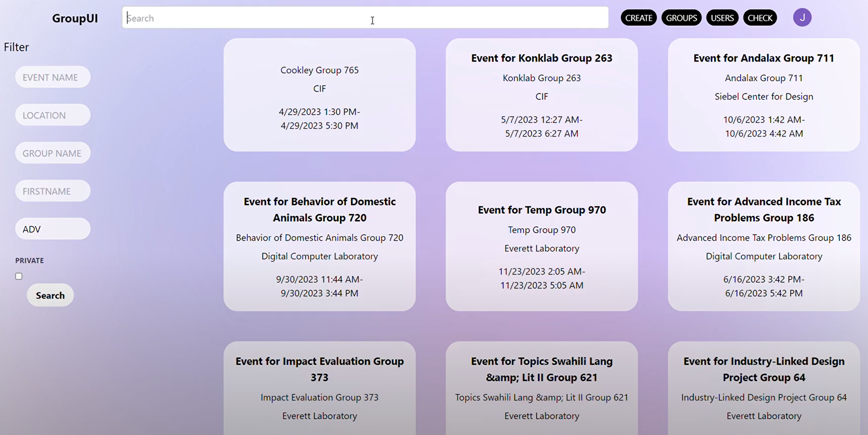Viewport: 868px width, 435px height.
Task: Click the LOCATION filter field
Action: 53,115
